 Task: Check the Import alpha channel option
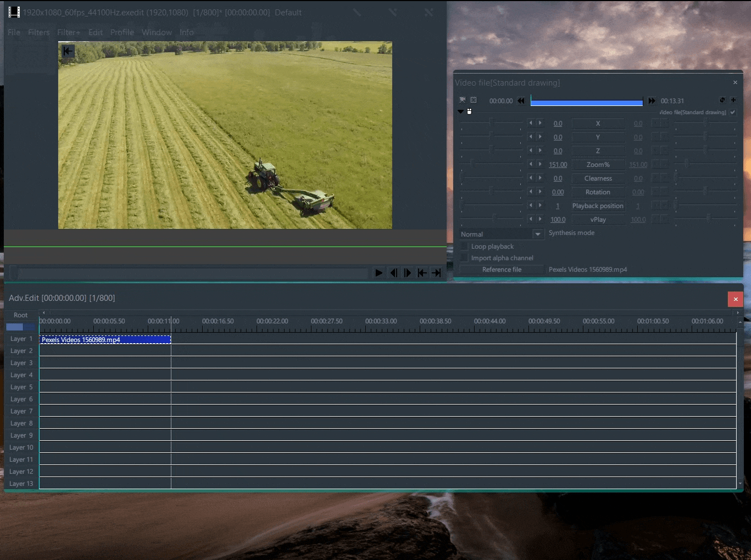pyautogui.click(x=465, y=258)
